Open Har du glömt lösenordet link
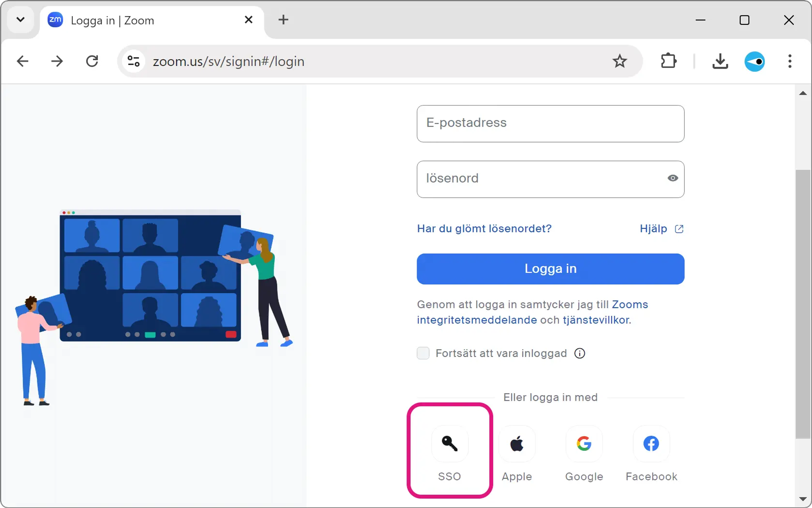The height and width of the screenshot is (508, 812). pos(484,229)
